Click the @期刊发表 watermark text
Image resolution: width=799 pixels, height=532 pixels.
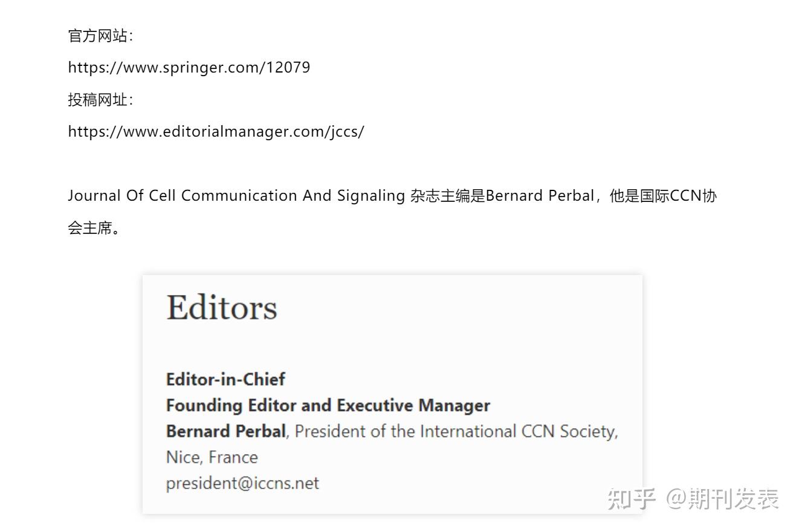(x=723, y=499)
